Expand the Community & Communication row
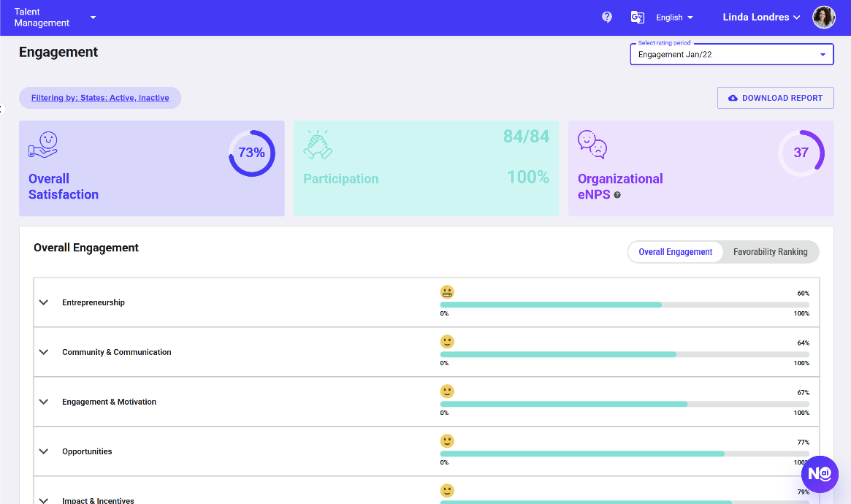 coord(44,352)
